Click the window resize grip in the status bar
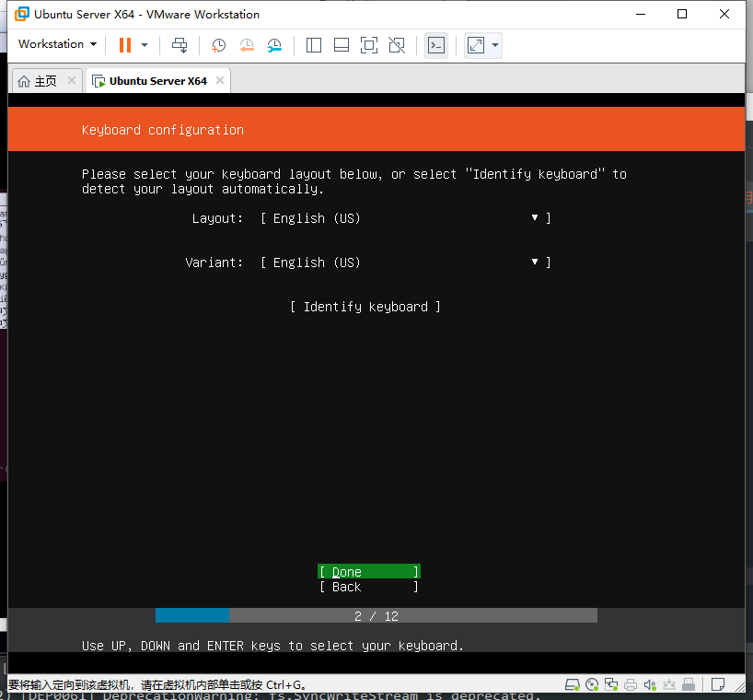 point(739,686)
